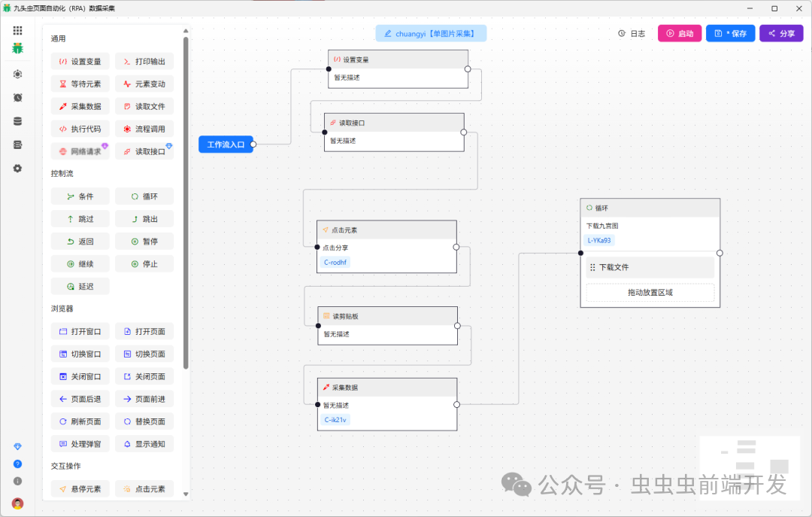Open the scheduled tasks alarm clock icon
This screenshot has height=517, width=812.
point(17,98)
